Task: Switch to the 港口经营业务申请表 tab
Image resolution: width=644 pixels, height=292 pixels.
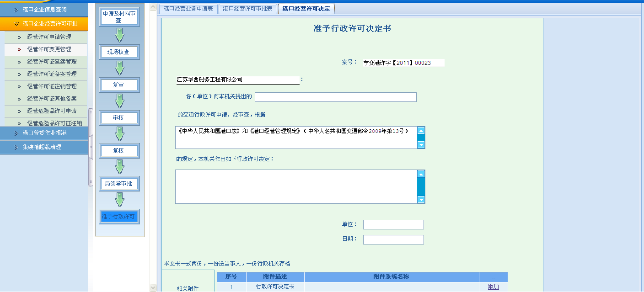Action: point(188,9)
